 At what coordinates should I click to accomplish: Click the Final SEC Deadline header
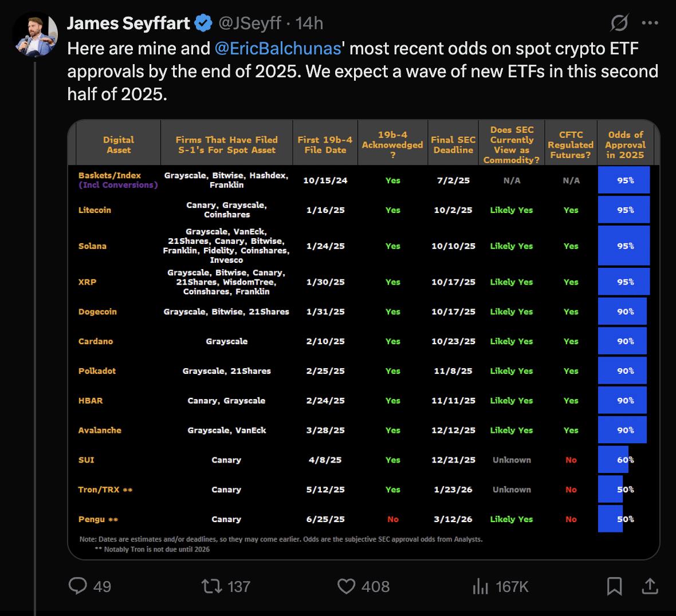click(453, 145)
